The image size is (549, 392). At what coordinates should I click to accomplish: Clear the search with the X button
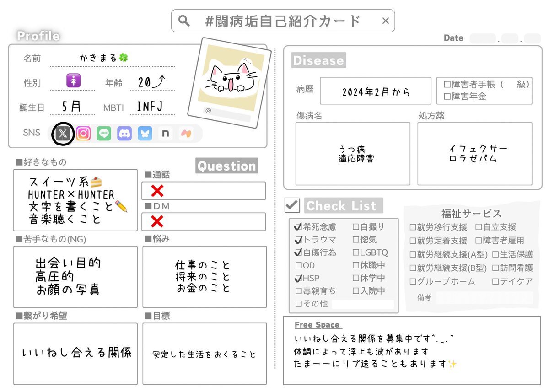point(385,21)
